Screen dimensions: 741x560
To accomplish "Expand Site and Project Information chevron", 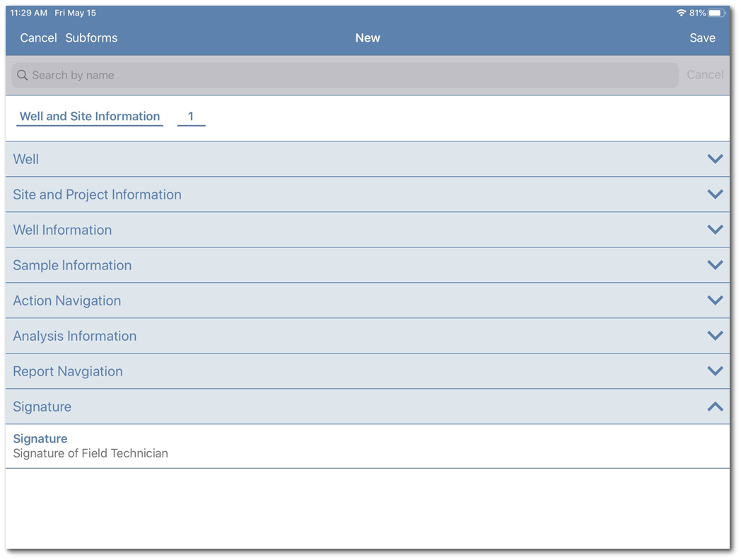I will [x=715, y=194].
